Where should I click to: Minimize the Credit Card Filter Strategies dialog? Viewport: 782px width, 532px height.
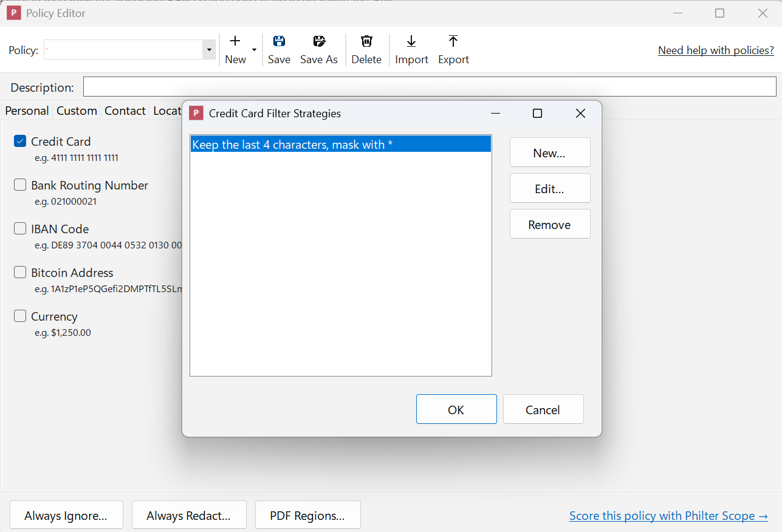[x=496, y=114]
